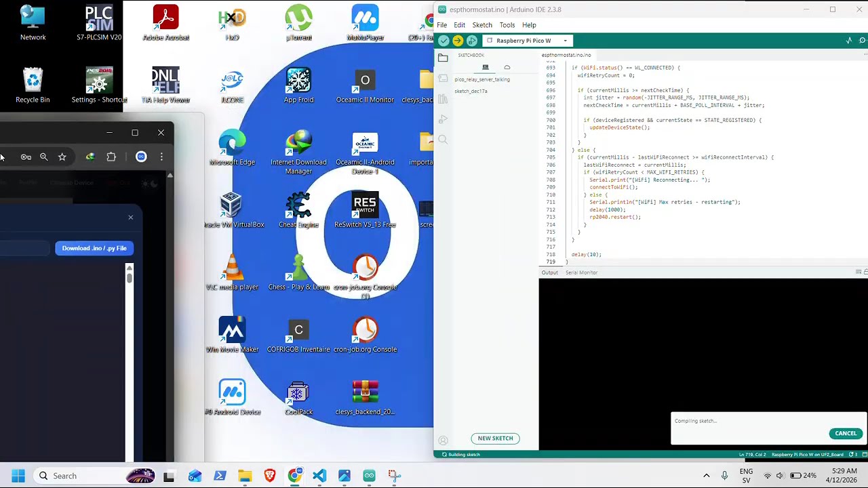Screen dimensions: 868x488
Task: Open Visual Studio Code from the taskbar
Action: point(319,476)
